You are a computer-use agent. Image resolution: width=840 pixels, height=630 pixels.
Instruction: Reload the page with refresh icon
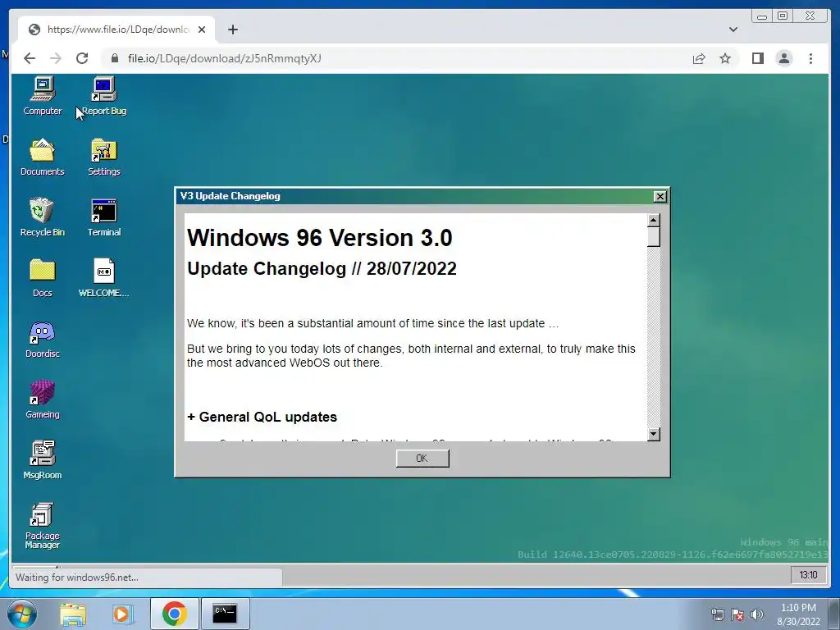[82, 58]
